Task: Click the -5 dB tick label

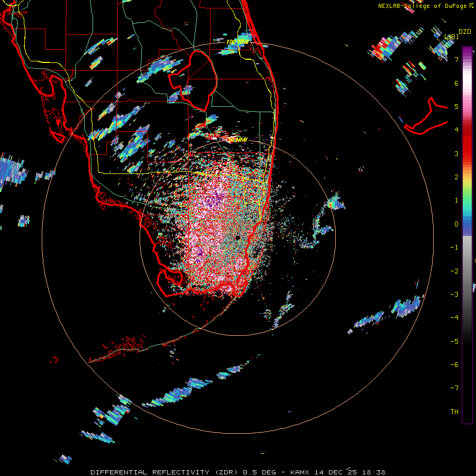Action: point(454,342)
